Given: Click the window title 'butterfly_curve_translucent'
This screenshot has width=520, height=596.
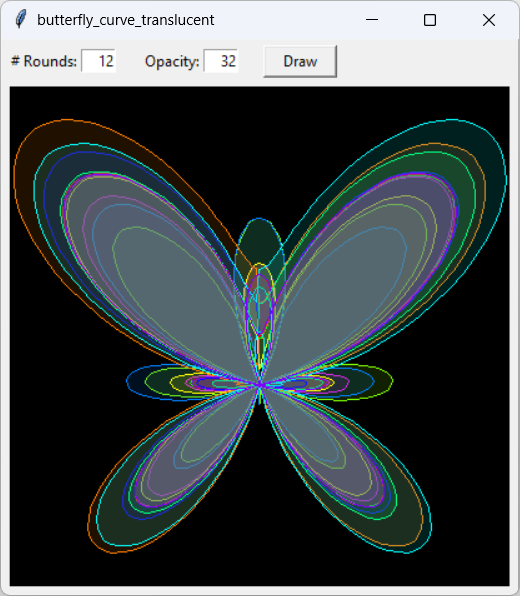Looking at the screenshot, I should 125,20.
